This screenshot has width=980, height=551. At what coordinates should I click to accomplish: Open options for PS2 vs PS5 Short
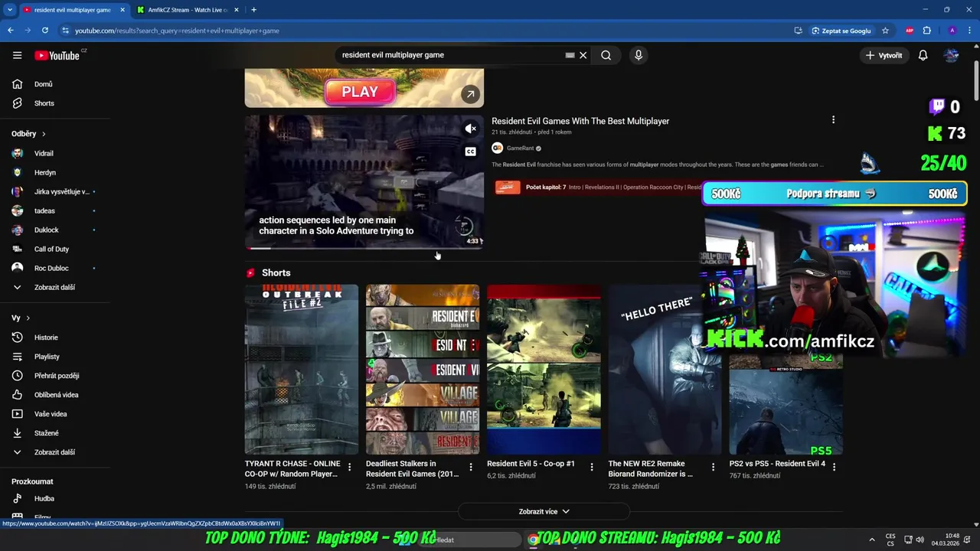point(834,467)
